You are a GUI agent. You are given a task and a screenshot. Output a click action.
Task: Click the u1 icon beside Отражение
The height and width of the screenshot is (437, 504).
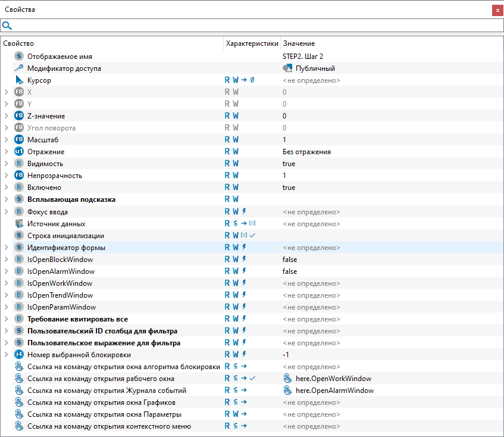[x=19, y=152]
